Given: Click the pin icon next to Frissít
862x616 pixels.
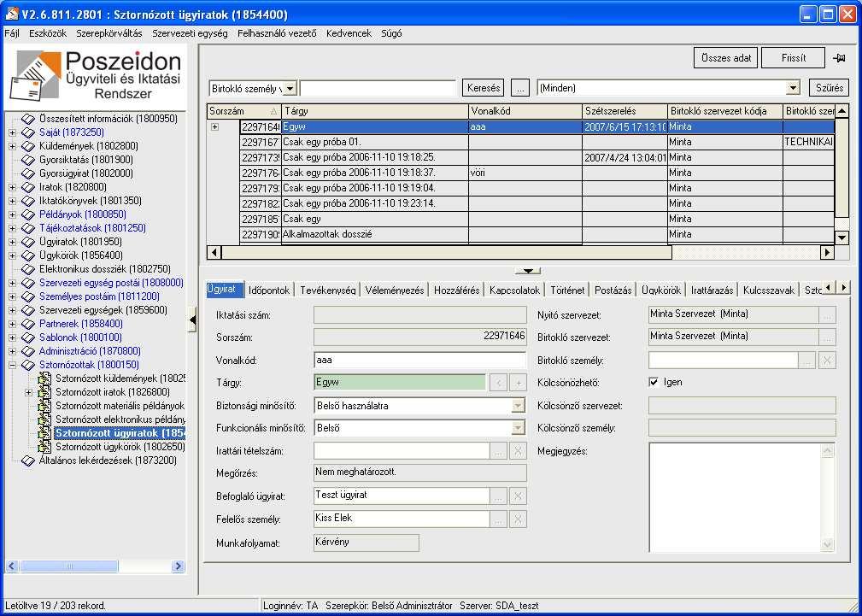Looking at the screenshot, I should point(839,58).
